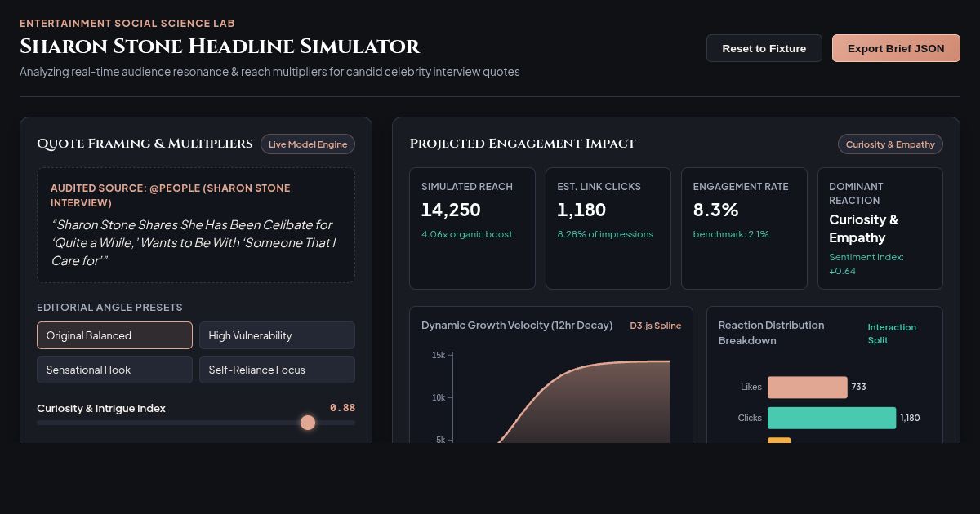Click the Projected Engagement Impact heading

523,144
